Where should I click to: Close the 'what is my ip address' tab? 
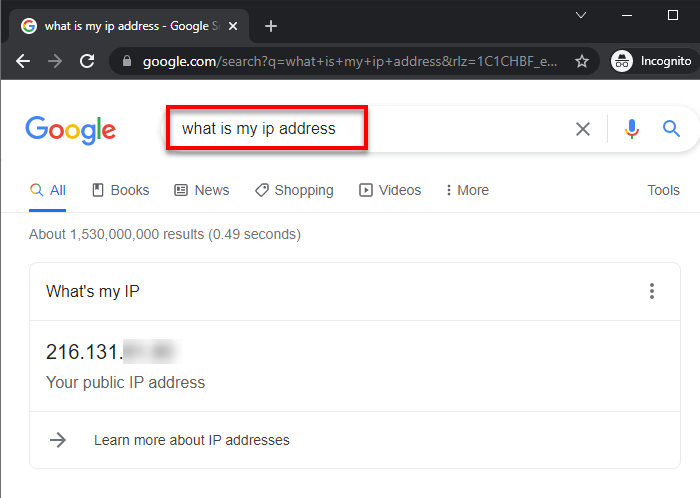233,26
